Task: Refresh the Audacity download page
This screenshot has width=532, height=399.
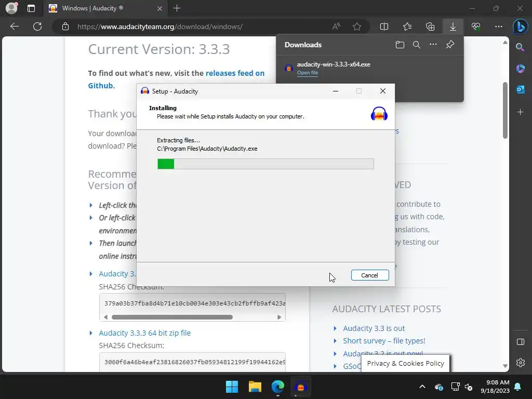Action: click(37, 26)
